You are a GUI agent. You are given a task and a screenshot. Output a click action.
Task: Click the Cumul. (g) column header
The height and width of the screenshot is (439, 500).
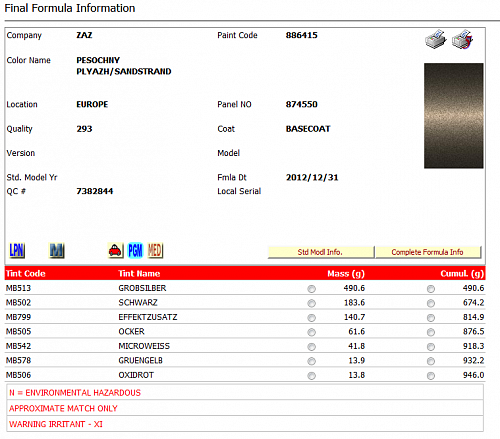pyautogui.click(x=462, y=274)
